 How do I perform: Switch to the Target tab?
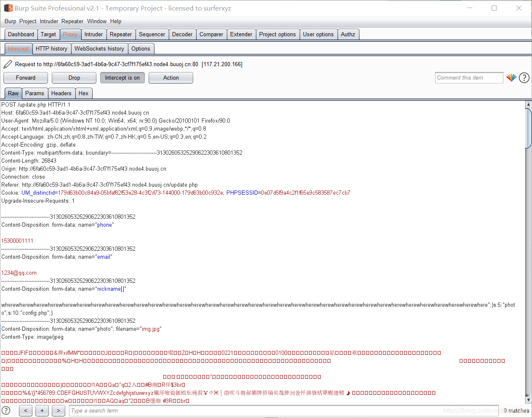[48, 34]
